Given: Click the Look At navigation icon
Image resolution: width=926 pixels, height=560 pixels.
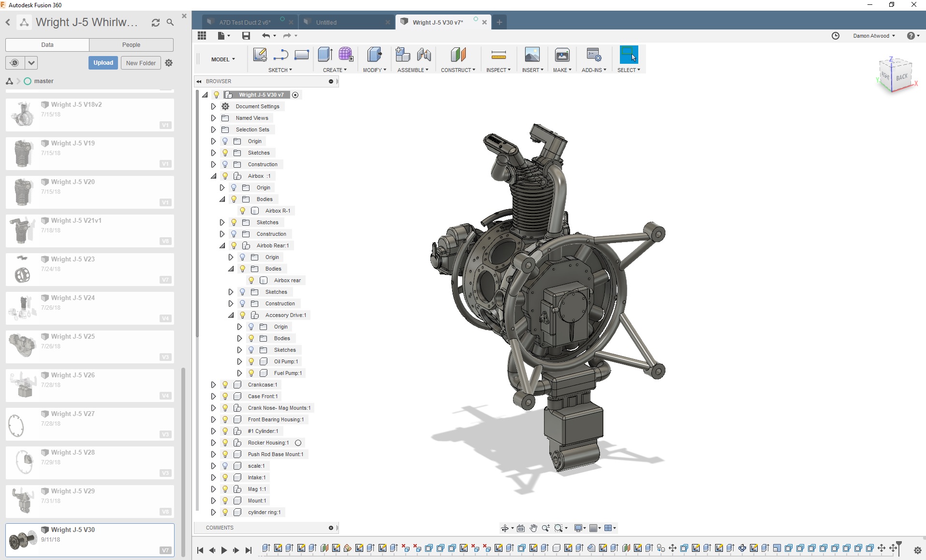Looking at the screenshot, I should click(521, 528).
